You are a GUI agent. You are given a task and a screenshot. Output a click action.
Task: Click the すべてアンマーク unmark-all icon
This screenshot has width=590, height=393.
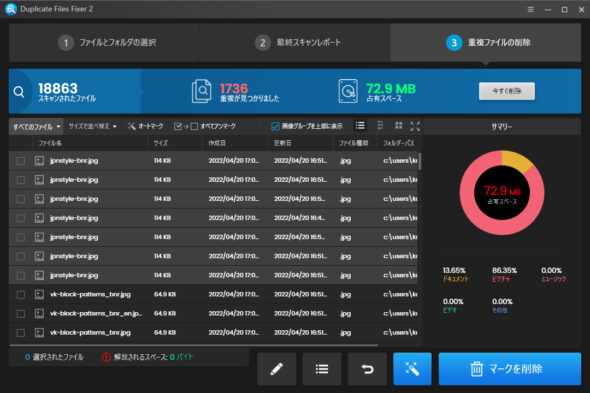186,126
